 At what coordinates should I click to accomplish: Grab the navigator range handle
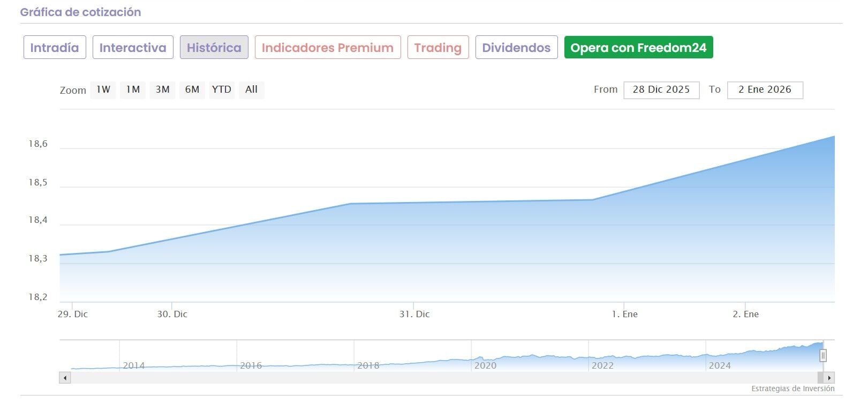823,355
